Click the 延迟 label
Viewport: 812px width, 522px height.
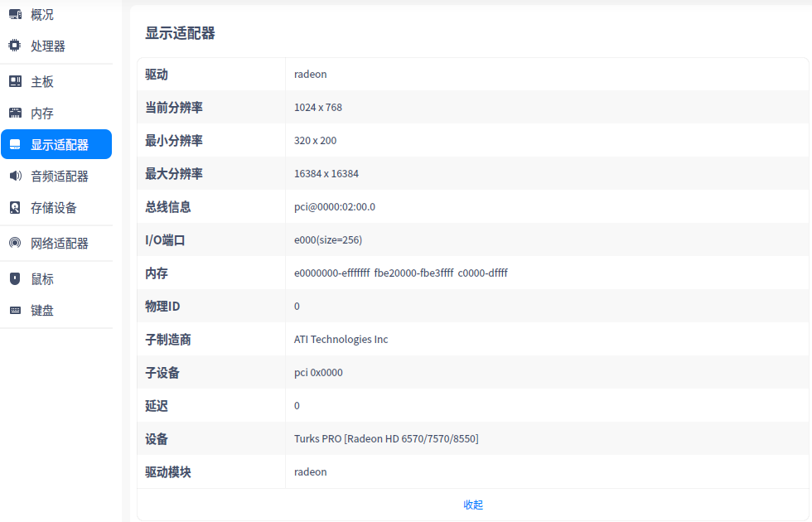157,405
